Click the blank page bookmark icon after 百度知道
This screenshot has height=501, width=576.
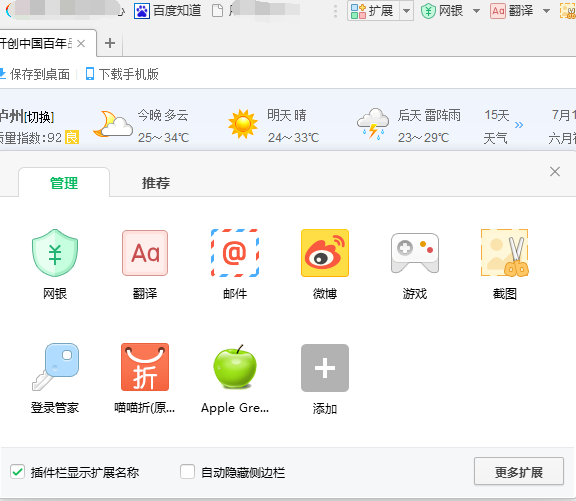click(x=217, y=11)
